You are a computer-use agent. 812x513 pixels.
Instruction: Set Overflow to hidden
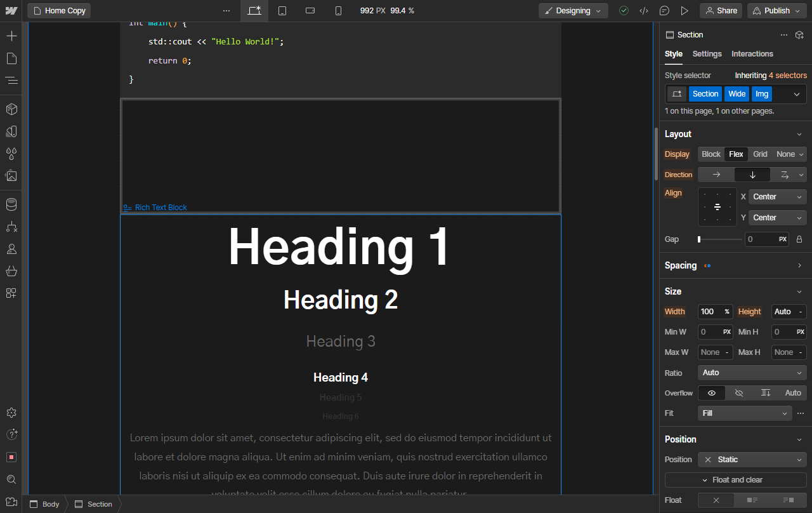pos(739,393)
